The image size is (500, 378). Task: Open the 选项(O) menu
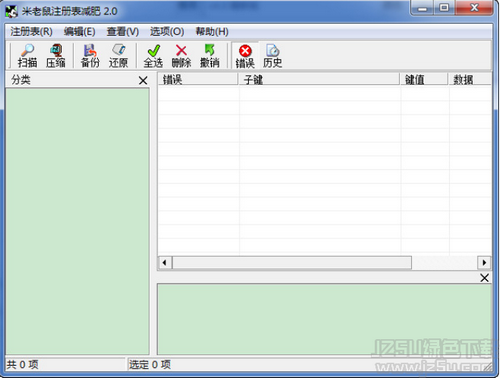pos(167,32)
